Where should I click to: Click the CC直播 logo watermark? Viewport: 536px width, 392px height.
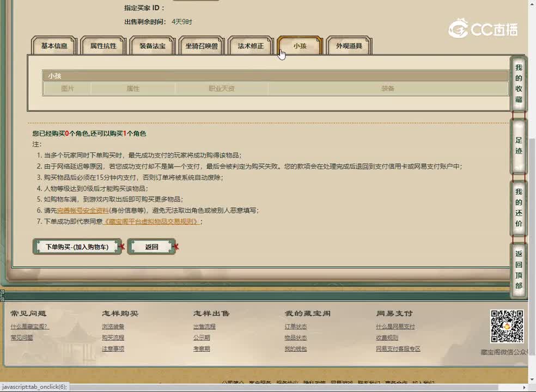[x=483, y=29]
